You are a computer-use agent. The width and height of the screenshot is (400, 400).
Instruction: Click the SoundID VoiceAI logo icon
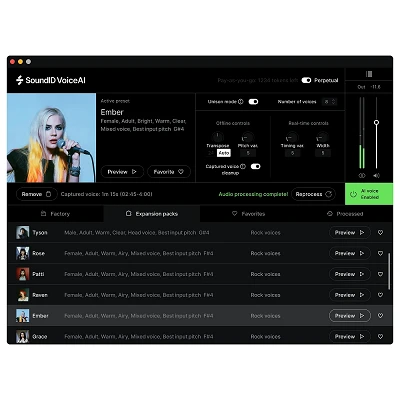pyautogui.click(x=19, y=80)
